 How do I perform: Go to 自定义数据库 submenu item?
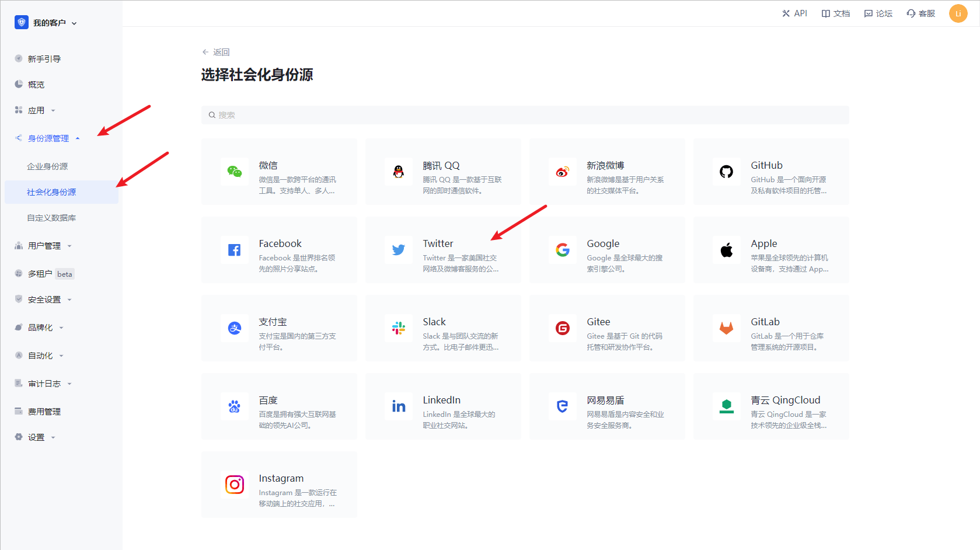point(51,218)
